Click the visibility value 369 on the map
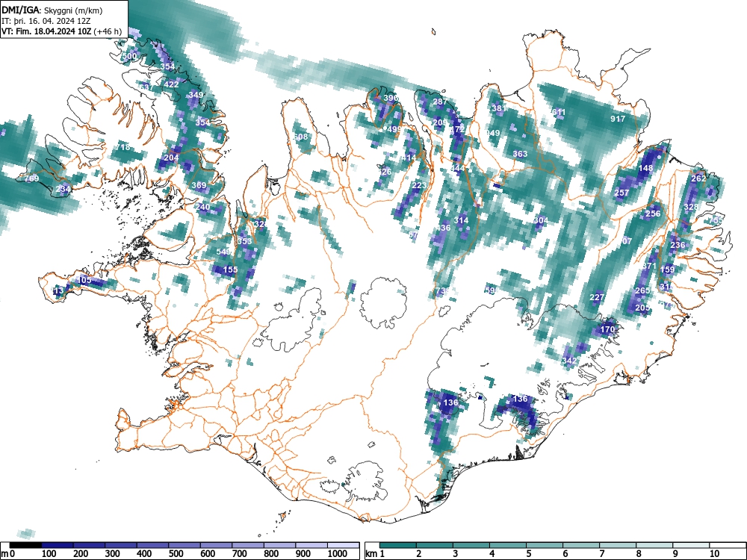The height and width of the screenshot is (560, 747). coord(199,185)
